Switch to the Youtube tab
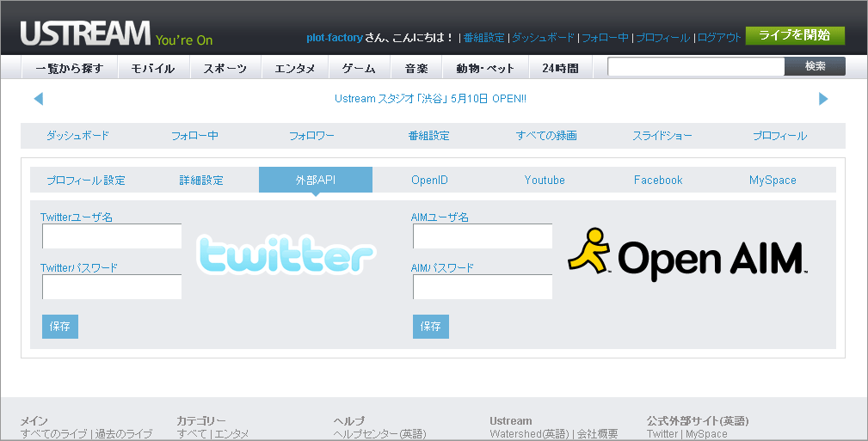The width and height of the screenshot is (868, 441). pos(545,180)
